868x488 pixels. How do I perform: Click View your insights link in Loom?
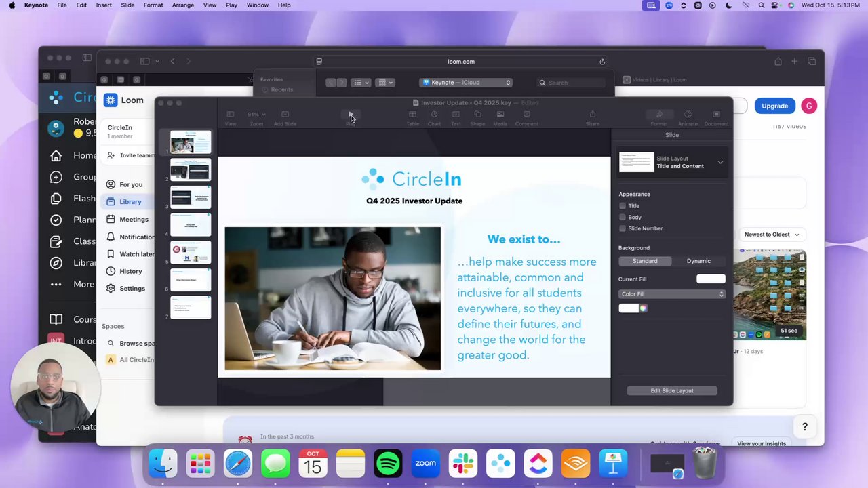762,443
